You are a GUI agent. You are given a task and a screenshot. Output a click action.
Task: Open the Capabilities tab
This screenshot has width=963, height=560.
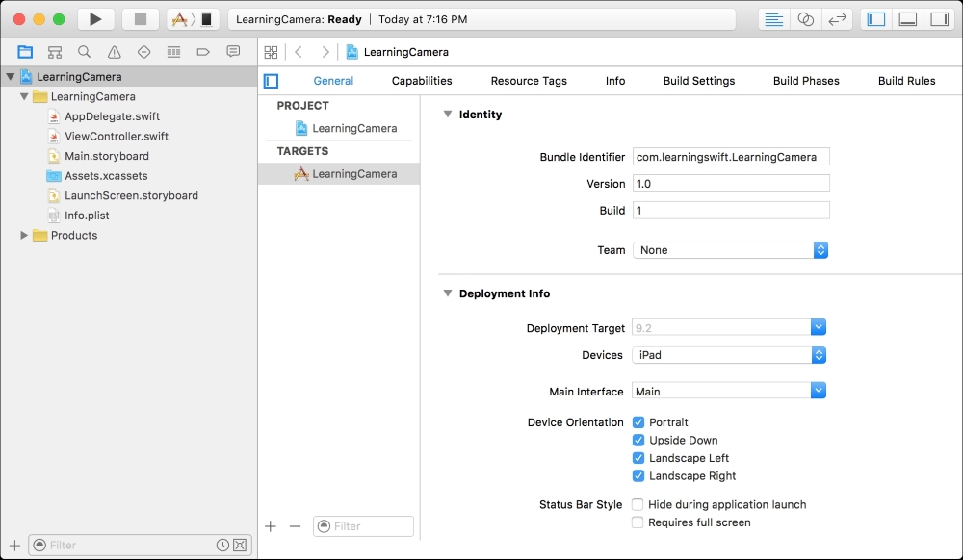(421, 81)
